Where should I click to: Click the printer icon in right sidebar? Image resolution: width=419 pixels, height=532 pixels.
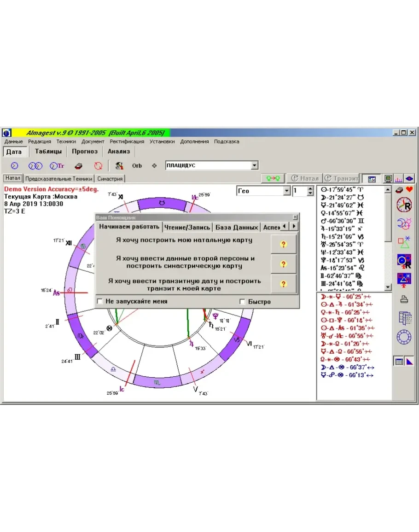coord(404,300)
